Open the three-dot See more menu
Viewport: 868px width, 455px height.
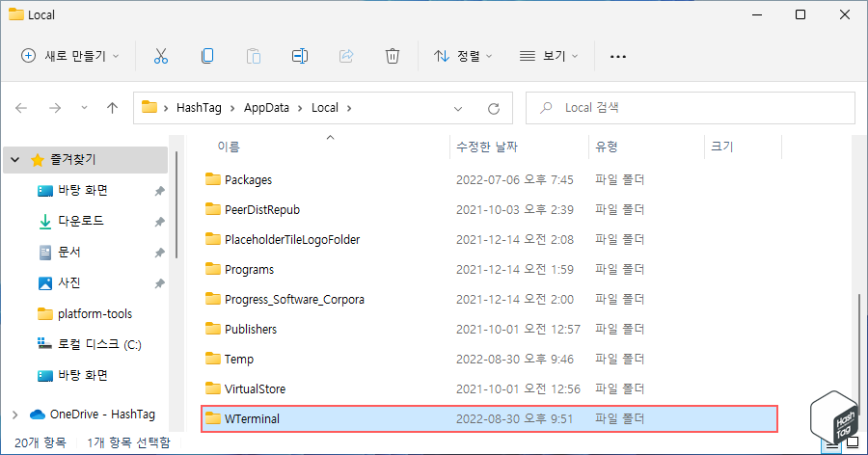tap(618, 57)
